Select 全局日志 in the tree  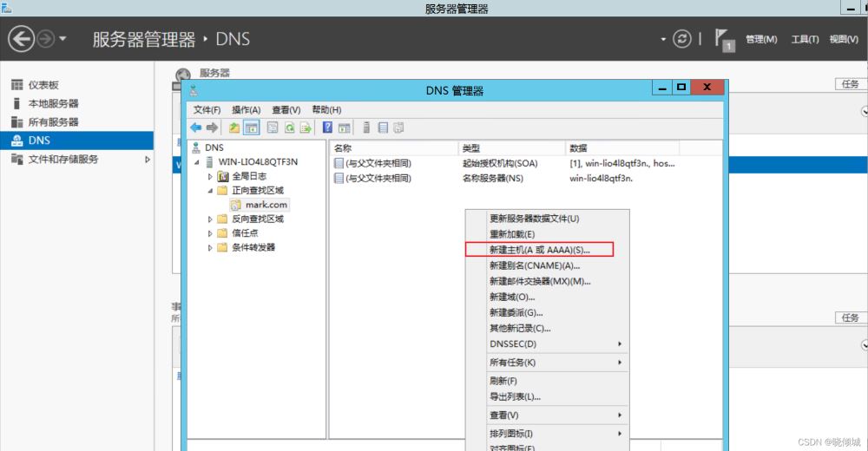pyautogui.click(x=248, y=176)
